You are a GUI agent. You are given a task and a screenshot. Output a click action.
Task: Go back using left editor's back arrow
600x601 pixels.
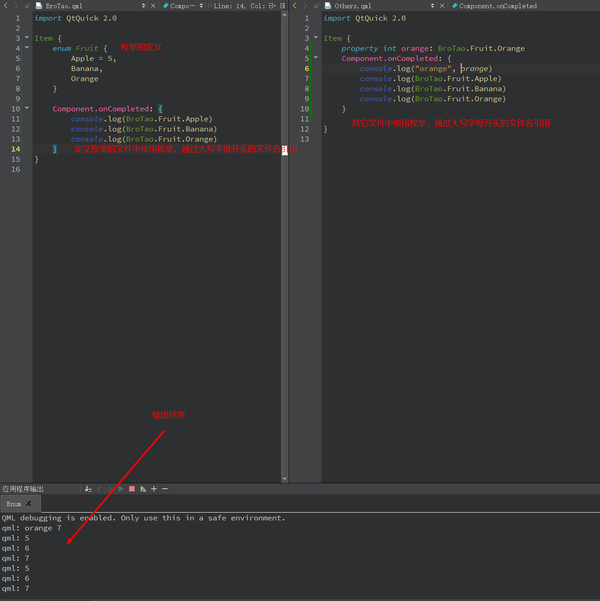click(6, 5)
